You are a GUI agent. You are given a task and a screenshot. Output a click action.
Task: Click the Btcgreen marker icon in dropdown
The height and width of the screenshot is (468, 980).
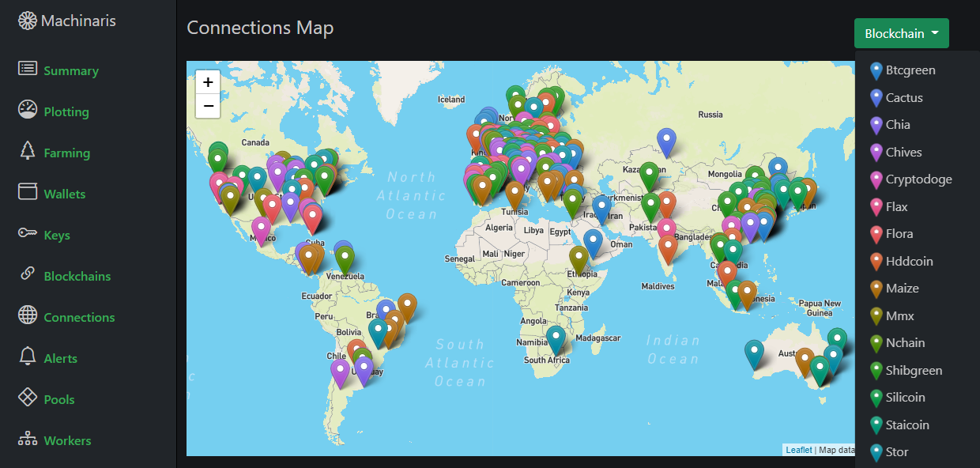876,70
